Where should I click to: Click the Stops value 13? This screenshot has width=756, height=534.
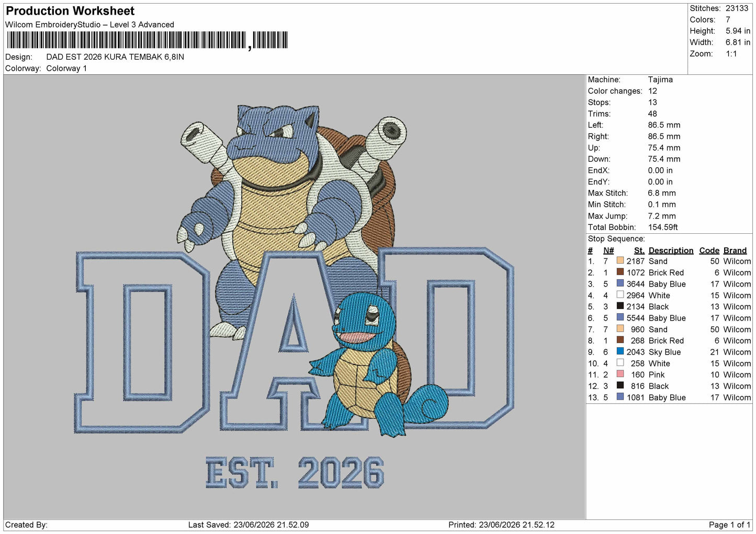pos(652,103)
